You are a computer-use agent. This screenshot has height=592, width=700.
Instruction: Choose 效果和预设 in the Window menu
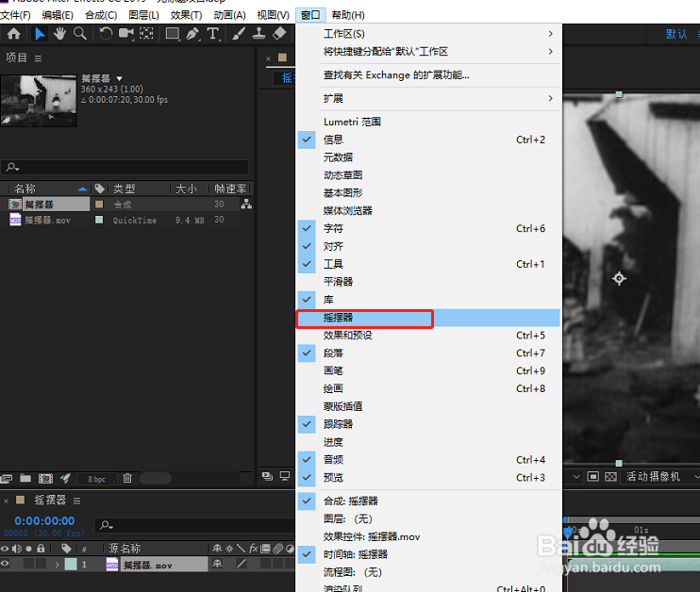[x=428, y=335]
